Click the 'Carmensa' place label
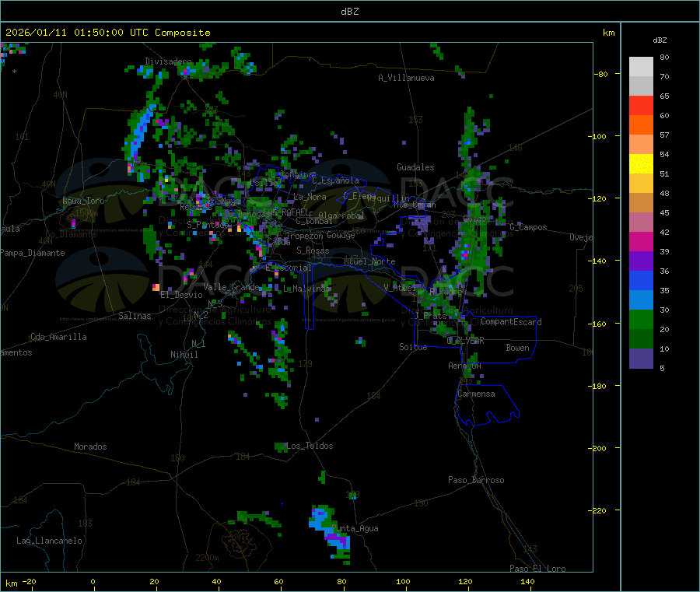700x592 pixels. 476,394
